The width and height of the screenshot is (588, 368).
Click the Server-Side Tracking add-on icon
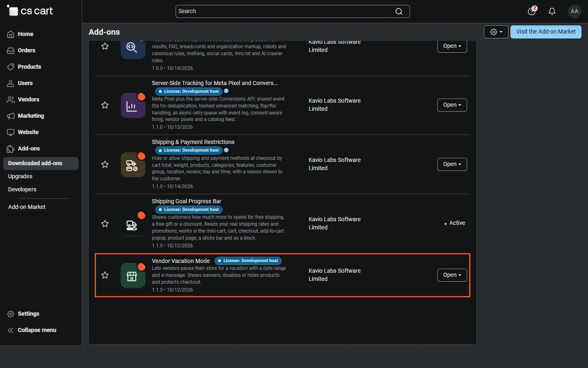(133, 105)
